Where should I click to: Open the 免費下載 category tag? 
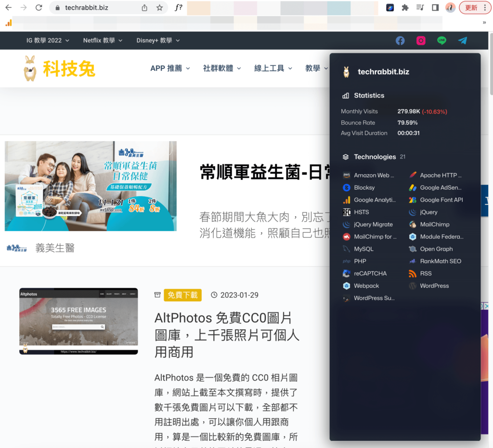coord(182,295)
